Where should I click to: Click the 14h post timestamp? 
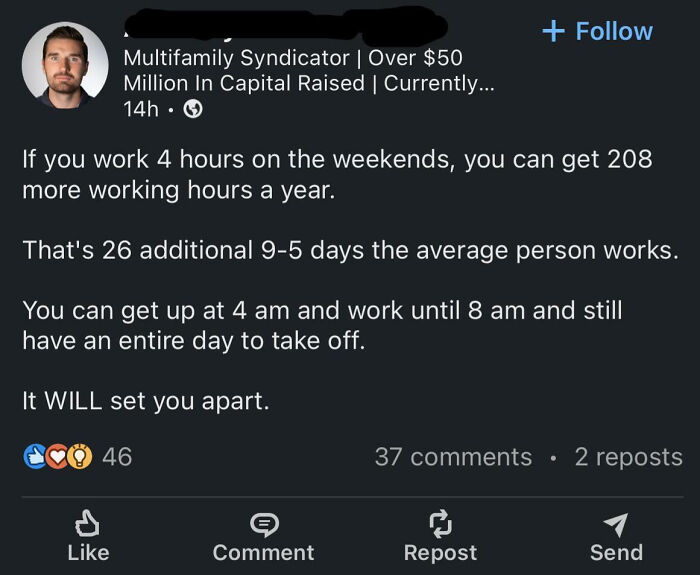[140, 108]
